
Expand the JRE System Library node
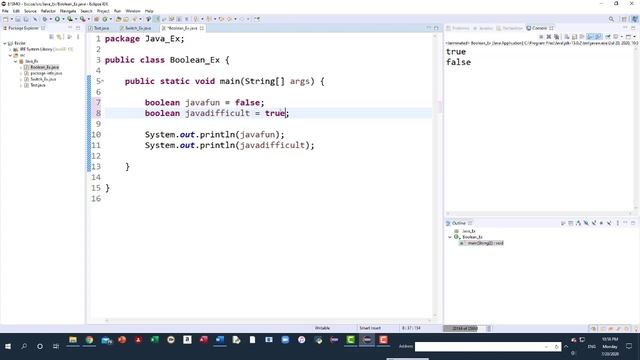(10, 49)
